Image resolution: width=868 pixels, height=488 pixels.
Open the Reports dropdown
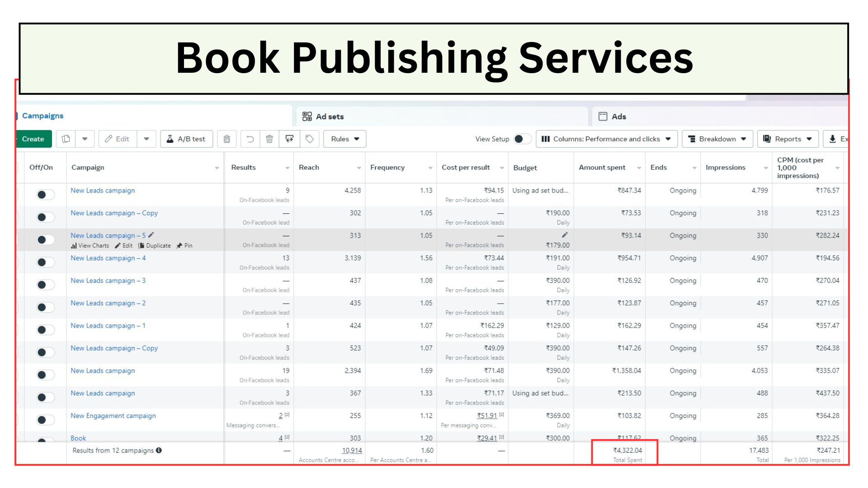click(788, 139)
